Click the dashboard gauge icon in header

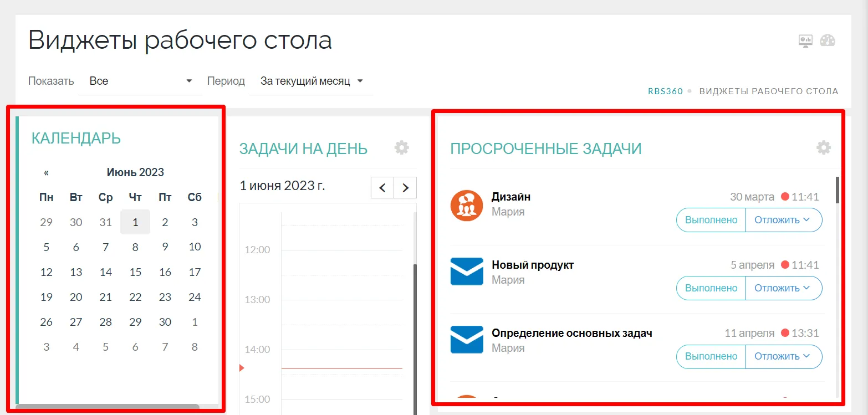(828, 41)
